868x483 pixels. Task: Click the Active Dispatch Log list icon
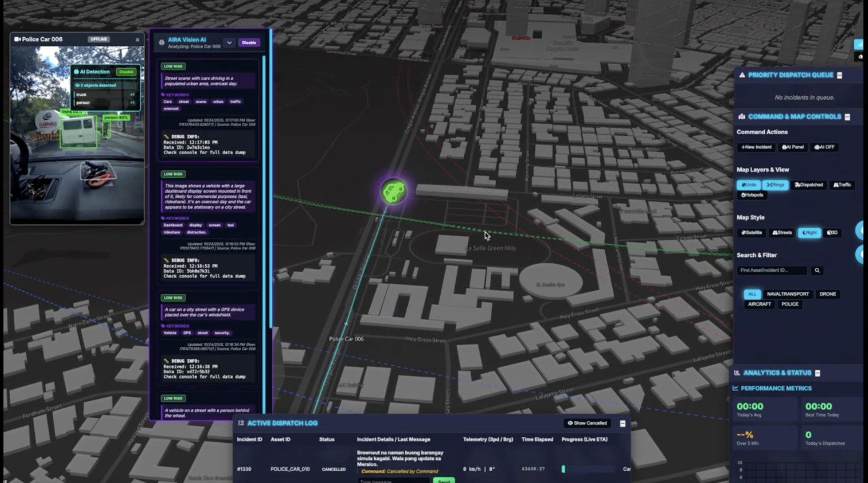point(241,423)
